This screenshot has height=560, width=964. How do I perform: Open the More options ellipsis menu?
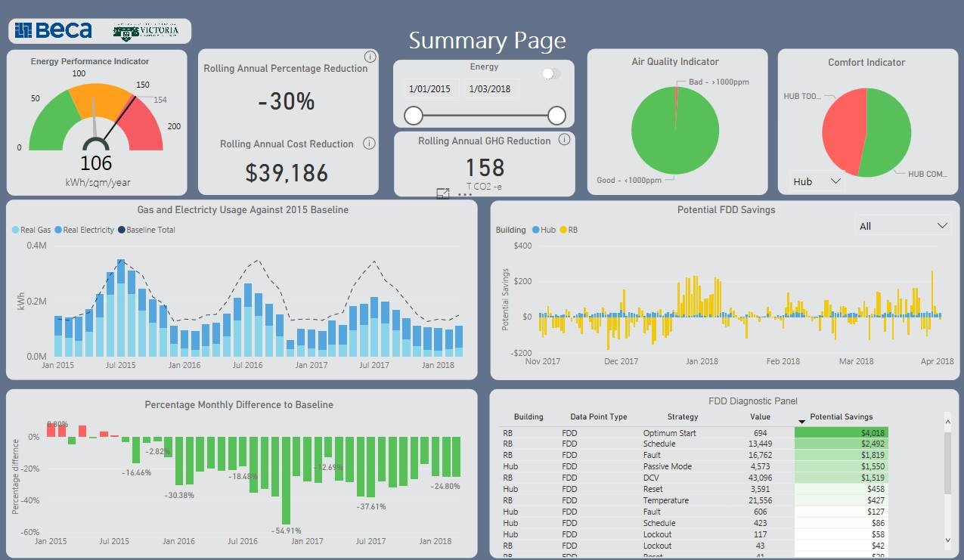tap(465, 194)
